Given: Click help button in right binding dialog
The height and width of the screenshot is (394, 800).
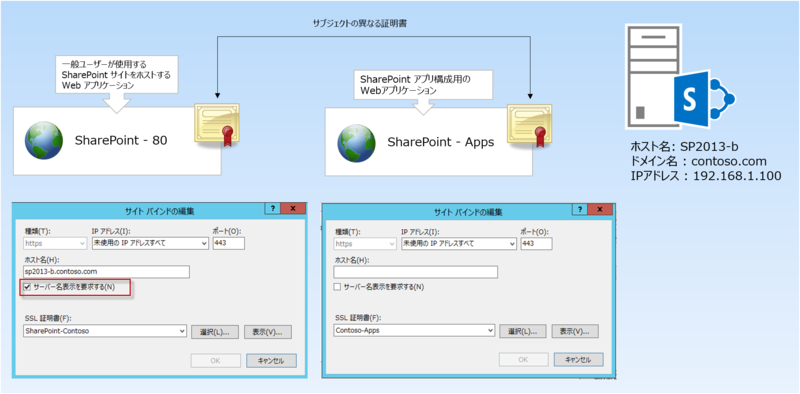Looking at the screenshot, I should pos(579,210).
